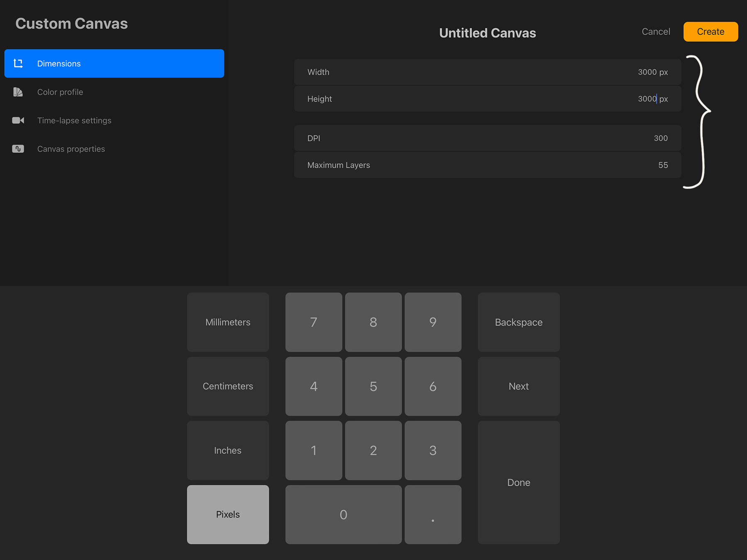Image resolution: width=747 pixels, height=560 pixels.
Task: Tap keypad number 7
Action: tap(314, 322)
